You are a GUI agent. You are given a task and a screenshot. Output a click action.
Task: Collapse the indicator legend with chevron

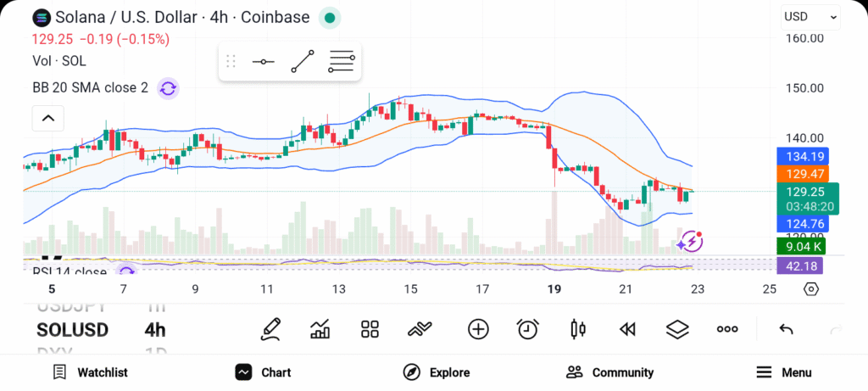pyautogui.click(x=47, y=118)
